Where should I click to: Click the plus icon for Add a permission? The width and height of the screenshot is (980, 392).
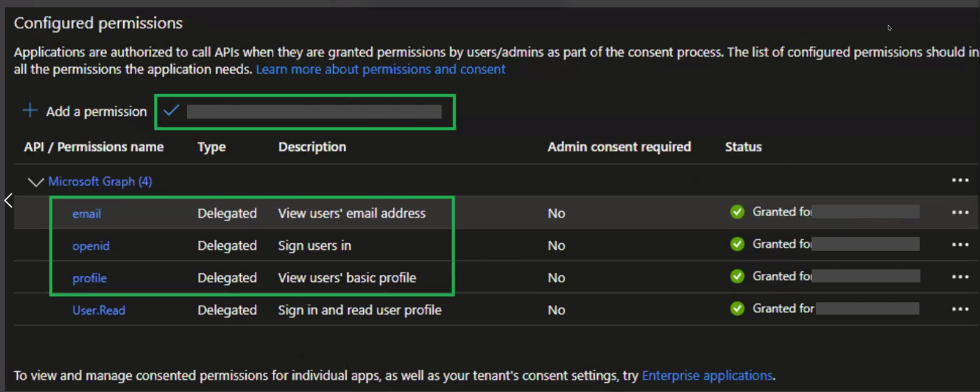[29, 110]
